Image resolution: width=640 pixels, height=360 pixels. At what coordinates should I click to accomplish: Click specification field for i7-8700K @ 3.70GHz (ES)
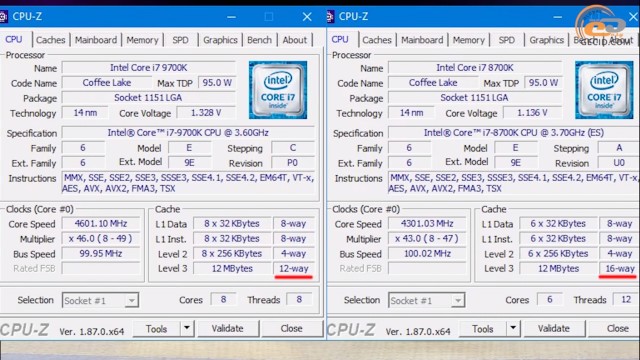coord(514,133)
